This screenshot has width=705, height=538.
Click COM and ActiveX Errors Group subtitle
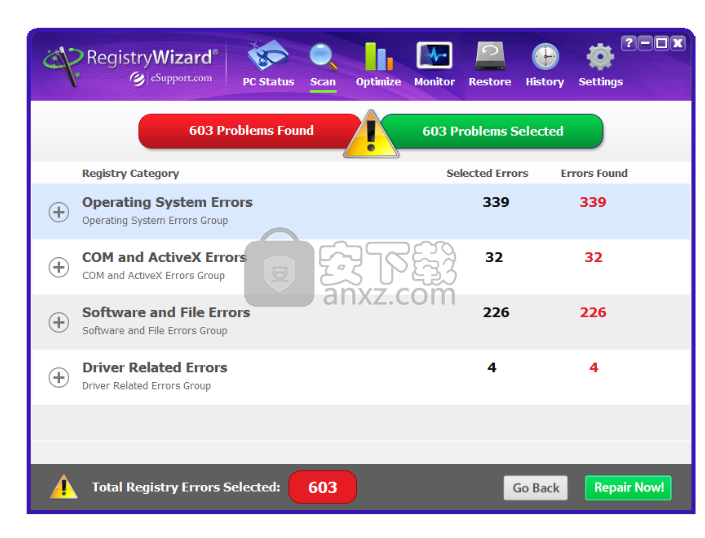click(153, 276)
